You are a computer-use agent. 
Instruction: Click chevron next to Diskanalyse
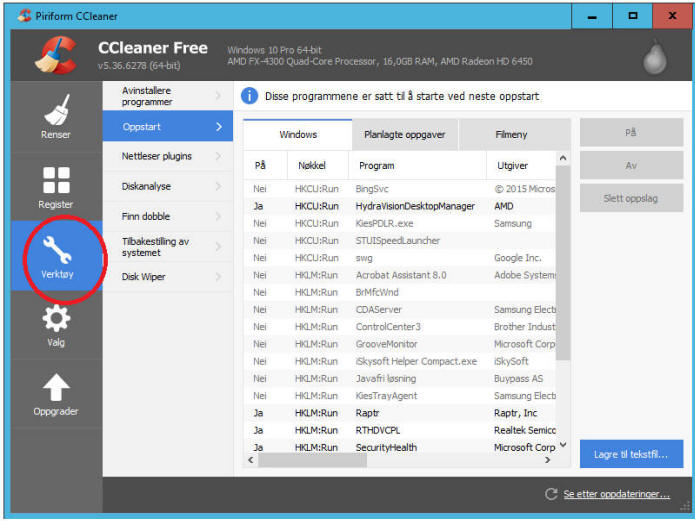pos(219,186)
